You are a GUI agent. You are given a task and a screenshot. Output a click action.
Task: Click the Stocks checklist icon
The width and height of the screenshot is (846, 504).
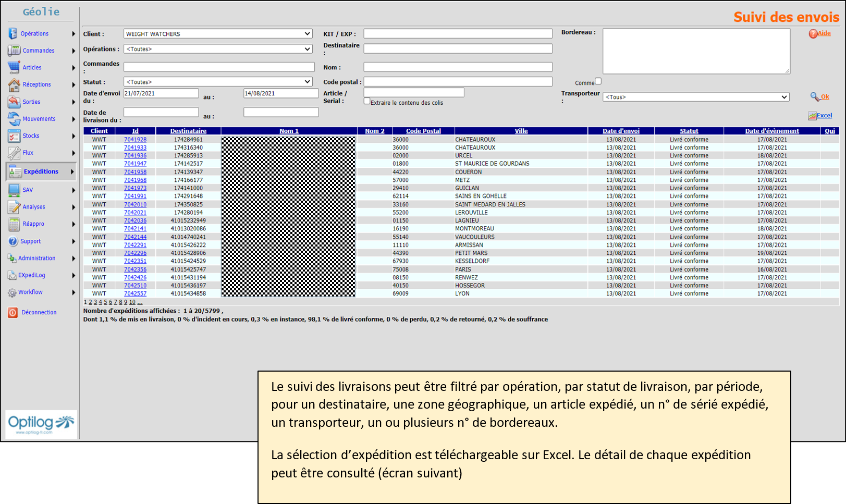pyautogui.click(x=14, y=136)
